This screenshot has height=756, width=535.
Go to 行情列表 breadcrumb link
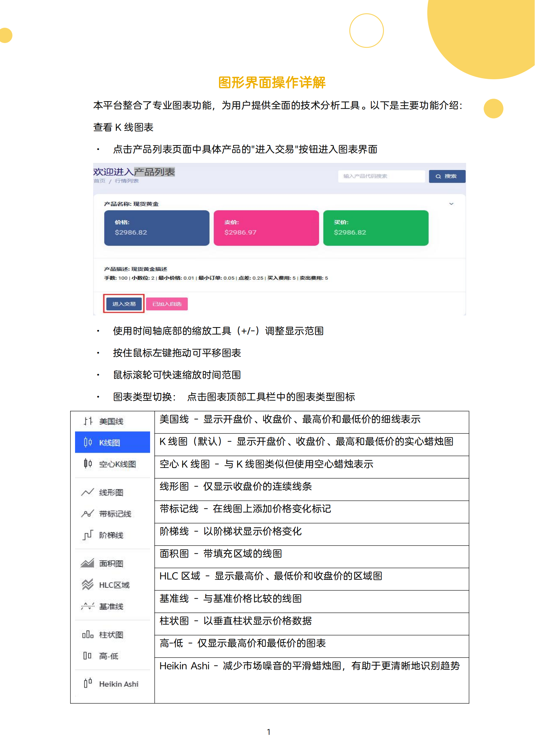126,181
